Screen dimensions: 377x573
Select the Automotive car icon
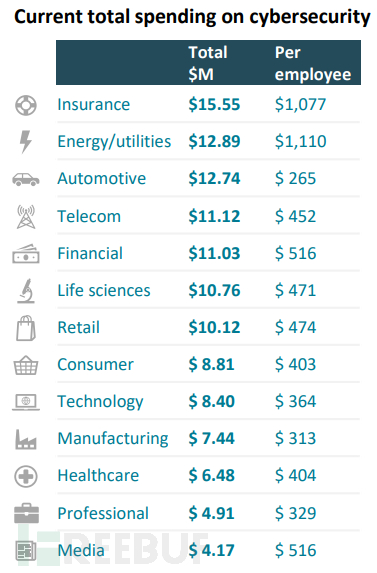click(26, 179)
